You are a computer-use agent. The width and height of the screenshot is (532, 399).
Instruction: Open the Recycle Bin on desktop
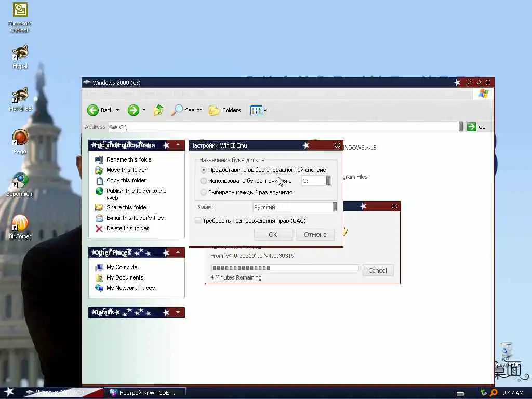click(507, 354)
